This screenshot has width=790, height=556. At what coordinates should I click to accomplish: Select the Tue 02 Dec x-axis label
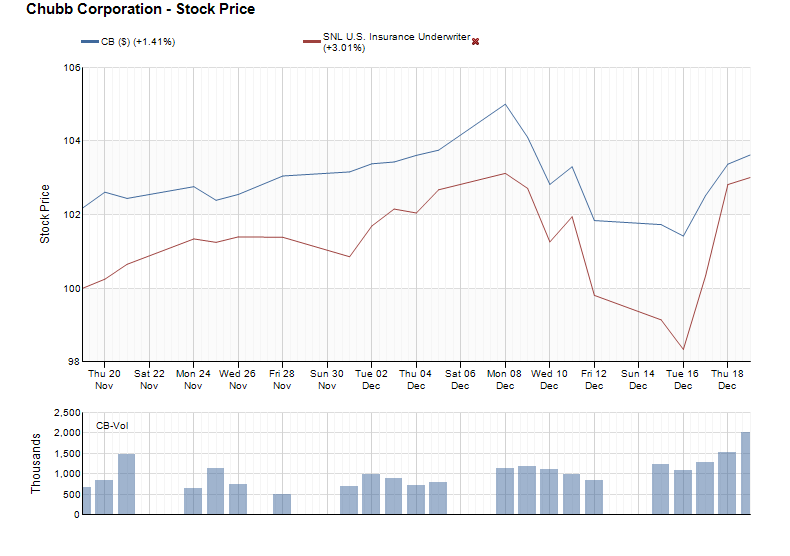(371, 379)
